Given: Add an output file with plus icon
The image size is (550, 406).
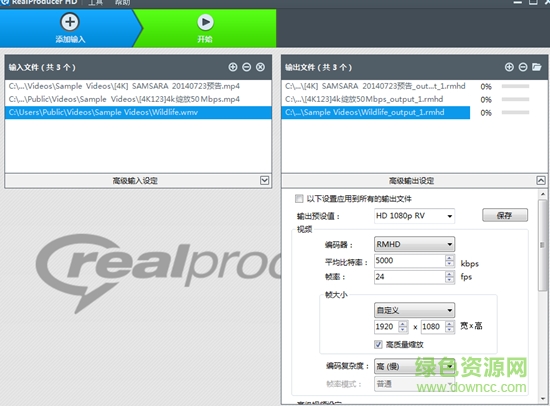Looking at the screenshot, I should coord(509,67).
